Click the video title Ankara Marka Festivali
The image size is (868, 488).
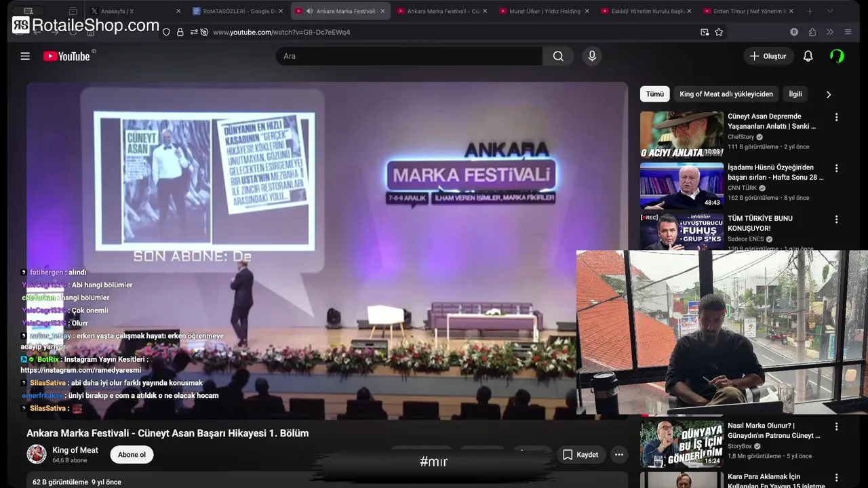167,433
